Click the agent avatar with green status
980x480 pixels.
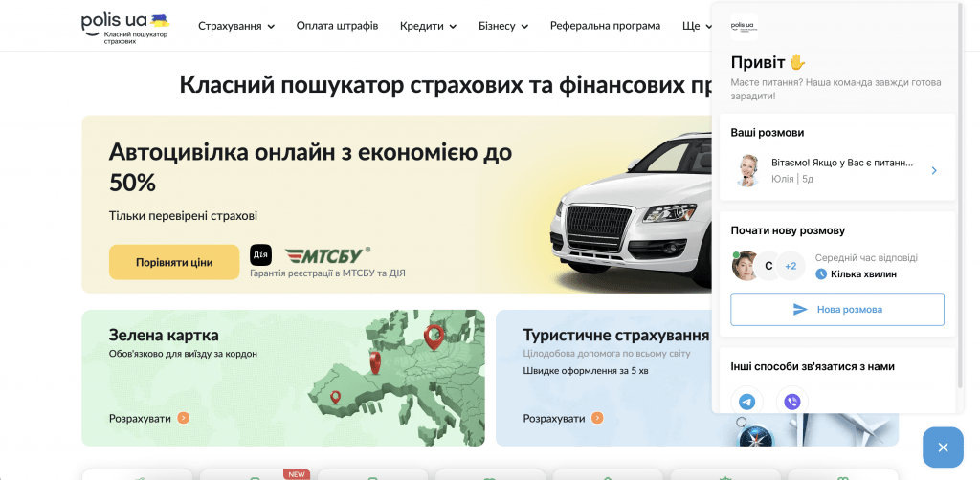tap(745, 266)
